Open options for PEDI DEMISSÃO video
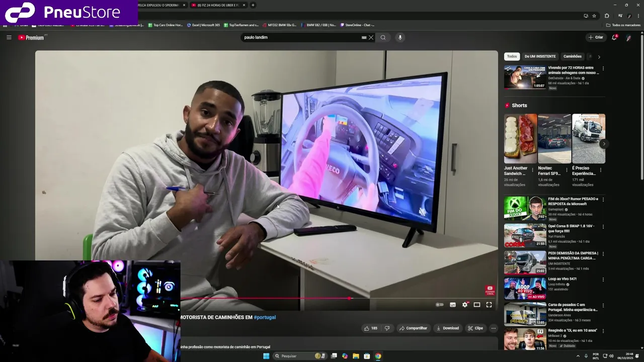This screenshot has width=644, height=362. pos(603,254)
